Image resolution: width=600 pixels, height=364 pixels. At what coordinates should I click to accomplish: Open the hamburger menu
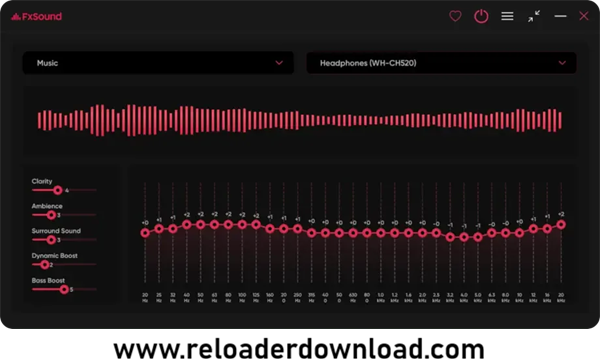click(x=507, y=16)
